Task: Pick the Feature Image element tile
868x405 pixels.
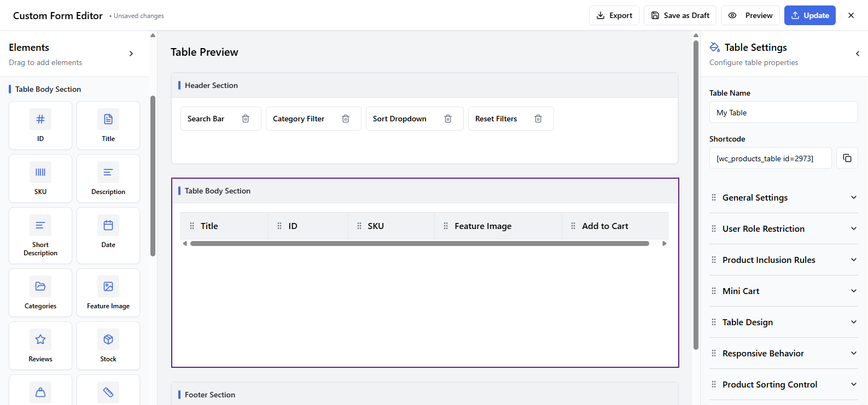Action: click(108, 293)
